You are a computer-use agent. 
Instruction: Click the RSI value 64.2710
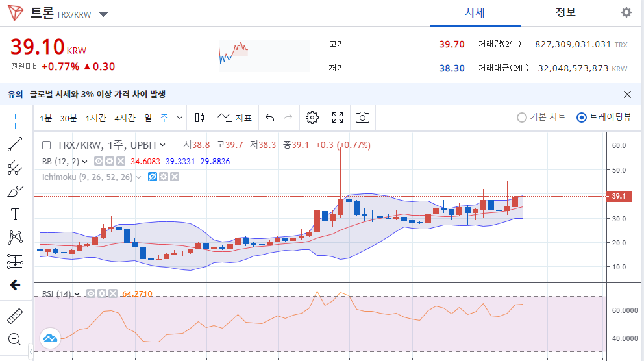[137, 294]
